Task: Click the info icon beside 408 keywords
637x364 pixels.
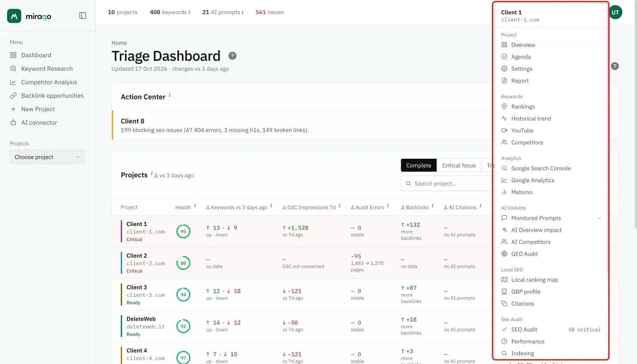Action: (189, 12)
